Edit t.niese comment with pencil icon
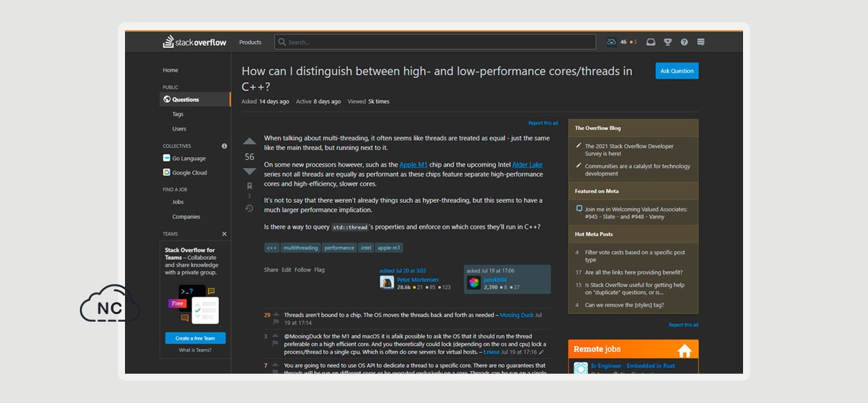 (542, 352)
